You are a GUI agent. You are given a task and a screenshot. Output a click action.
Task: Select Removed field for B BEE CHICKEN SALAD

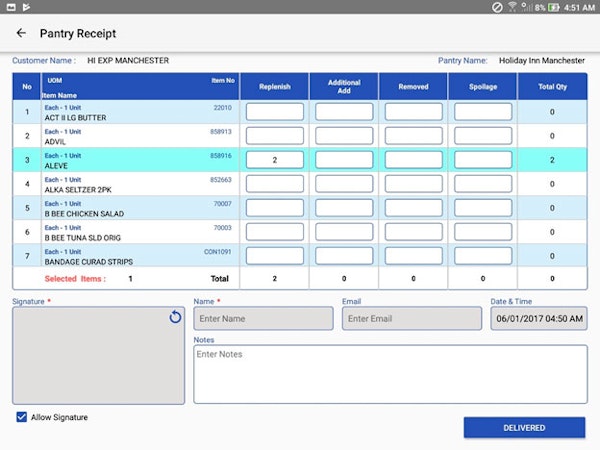[x=414, y=208]
